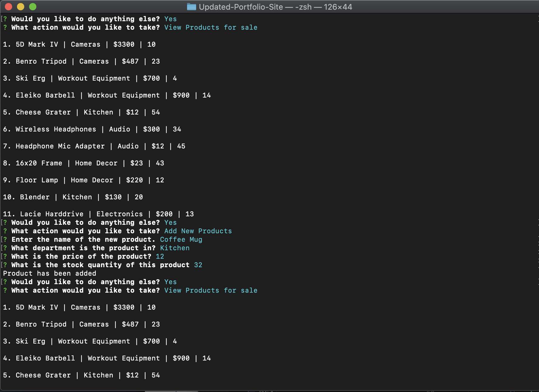539x392 pixels.
Task: Click the Wireless Headphones product row
Action: tap(92, 129)
